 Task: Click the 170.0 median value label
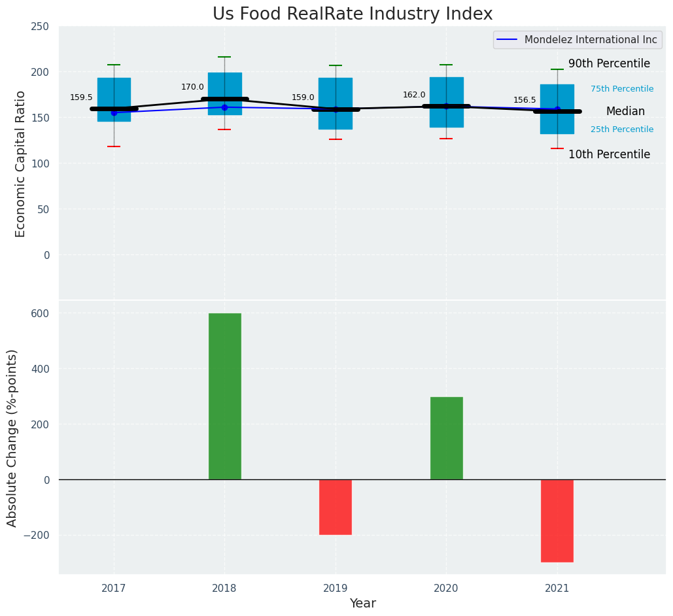pyautogui.click(x=192, y=87)
